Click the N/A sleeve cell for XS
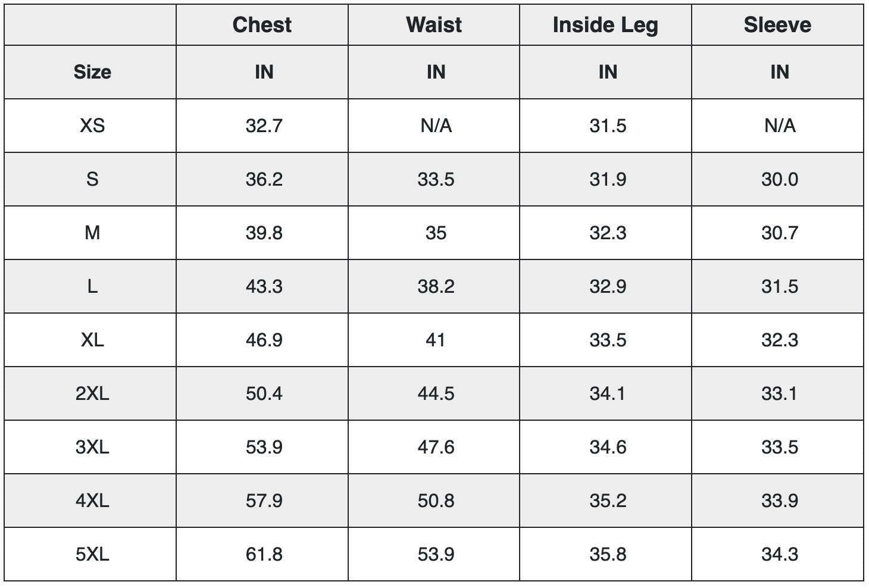This screenshot has height=588, width=869. tap(780, 126)
